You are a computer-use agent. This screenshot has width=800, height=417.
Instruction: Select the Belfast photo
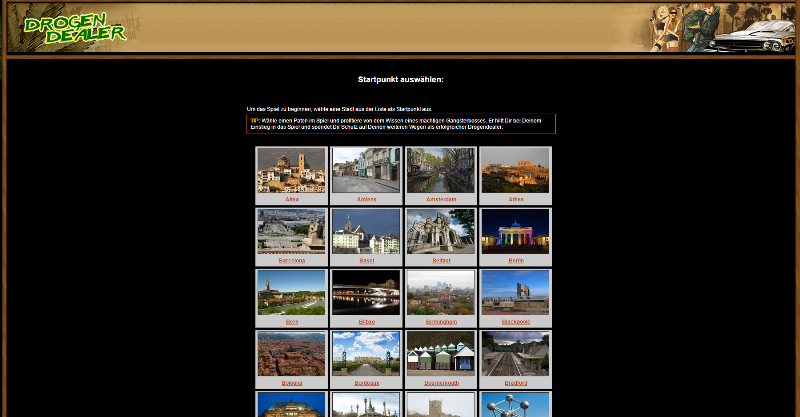click(441, 232)
